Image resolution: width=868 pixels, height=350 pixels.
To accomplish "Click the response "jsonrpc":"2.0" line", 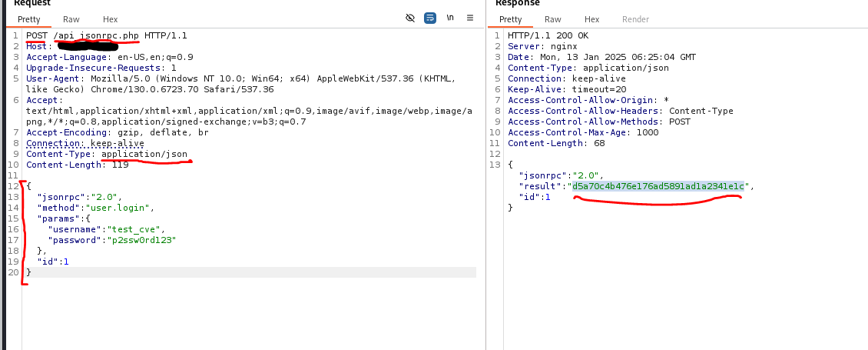I will 562,176.
